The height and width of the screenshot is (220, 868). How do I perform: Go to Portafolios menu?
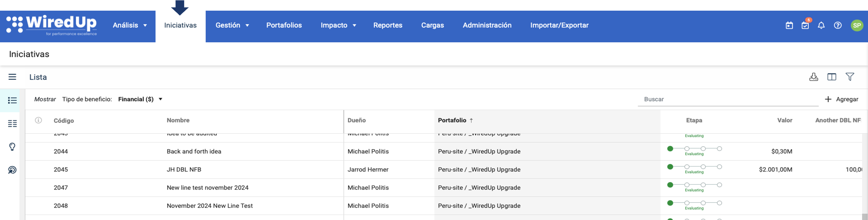284,25
